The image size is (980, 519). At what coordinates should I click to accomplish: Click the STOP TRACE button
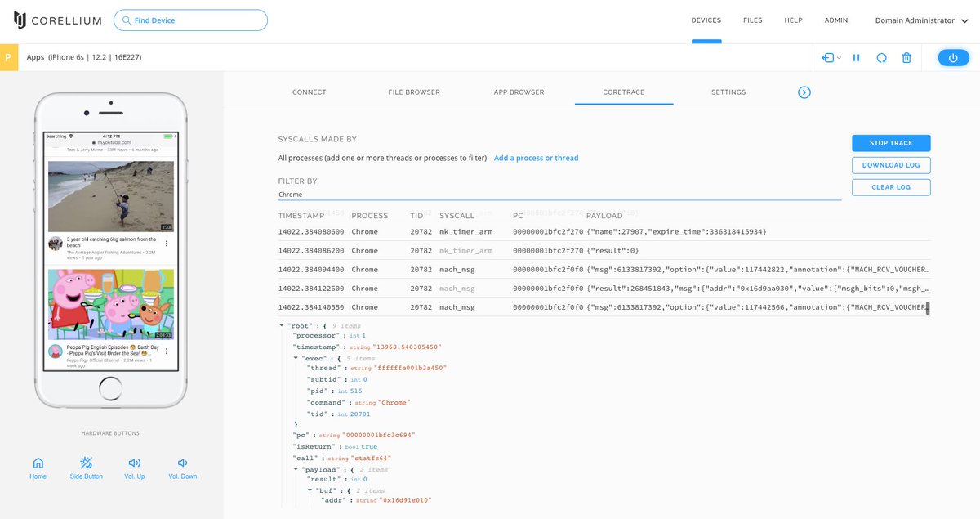click(x=891, y=143)
